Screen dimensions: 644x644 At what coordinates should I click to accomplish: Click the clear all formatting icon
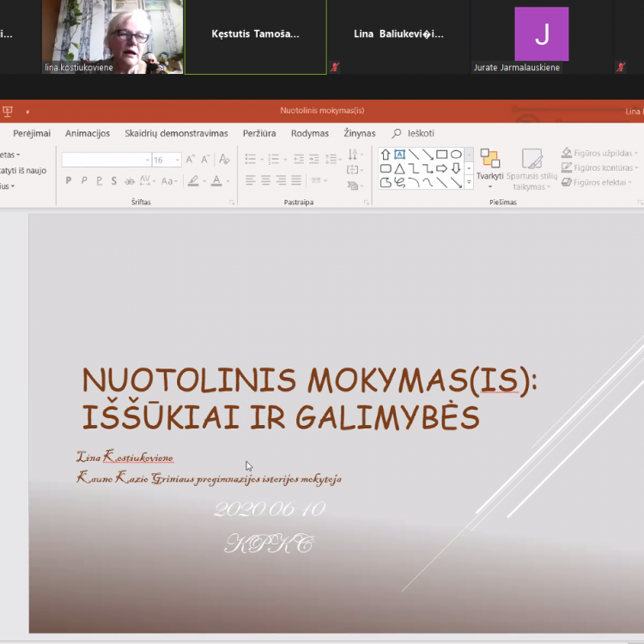point(224,160)
